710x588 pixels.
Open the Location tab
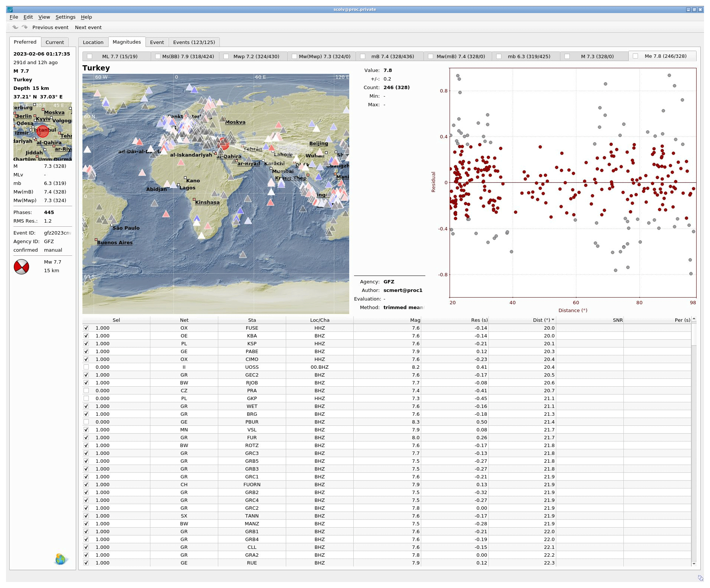pyautogui.click(x=93, y=42)
